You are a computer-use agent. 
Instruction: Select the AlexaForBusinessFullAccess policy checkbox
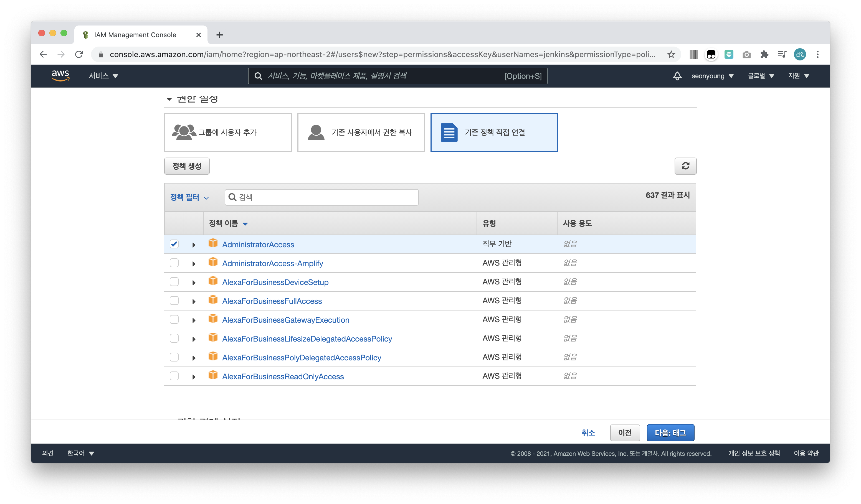174,301
